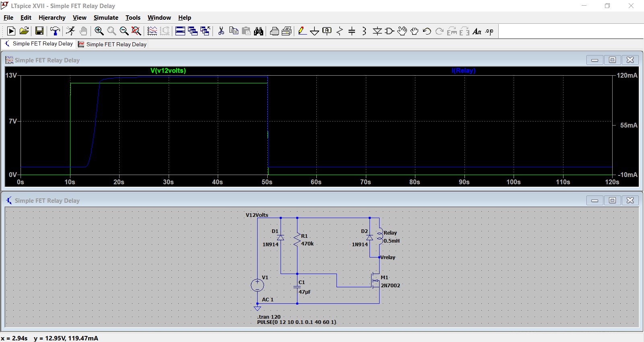
Task: Click the SPICE directive .op icon
Action: [489, 31]
